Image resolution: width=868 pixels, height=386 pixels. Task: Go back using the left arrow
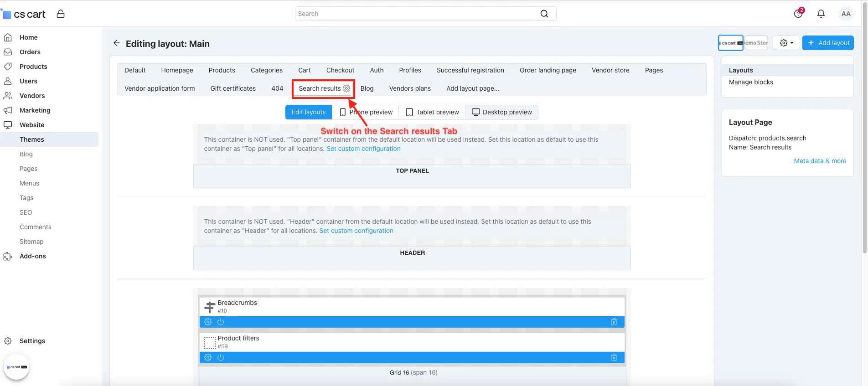click(117, 43)
